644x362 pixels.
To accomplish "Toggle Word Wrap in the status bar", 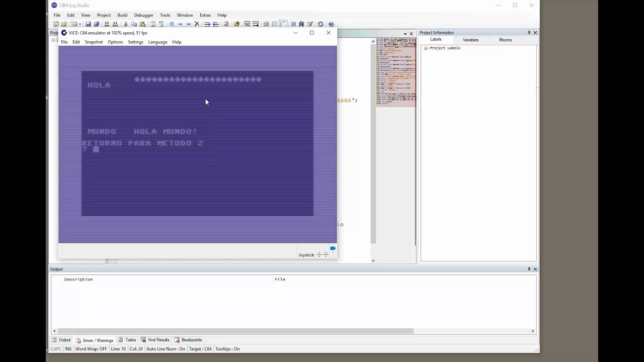I will click(91, 349).
